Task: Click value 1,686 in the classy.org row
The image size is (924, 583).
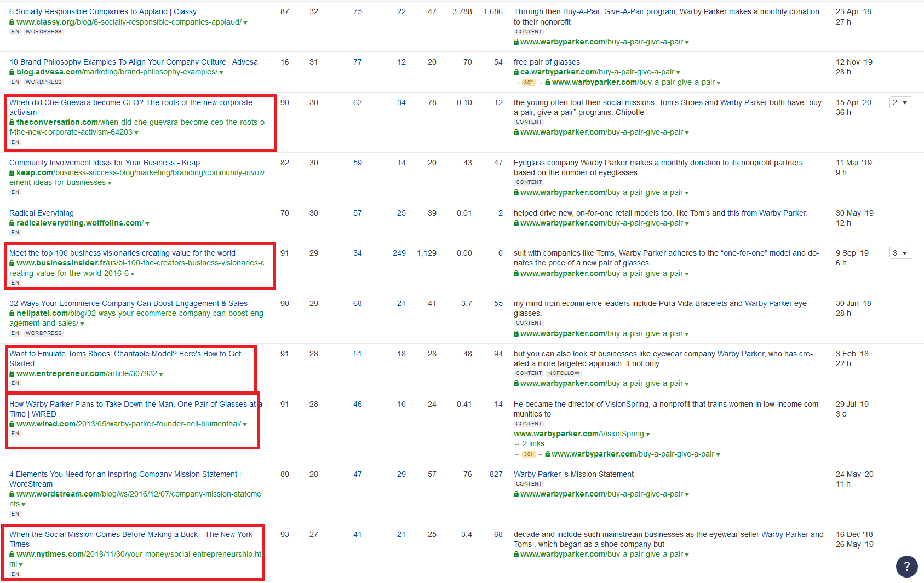Action: [493, 11]
